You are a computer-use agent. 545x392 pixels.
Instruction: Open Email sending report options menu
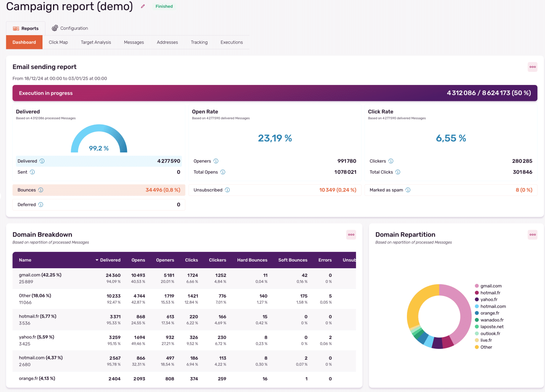click(x=532, y=67)
